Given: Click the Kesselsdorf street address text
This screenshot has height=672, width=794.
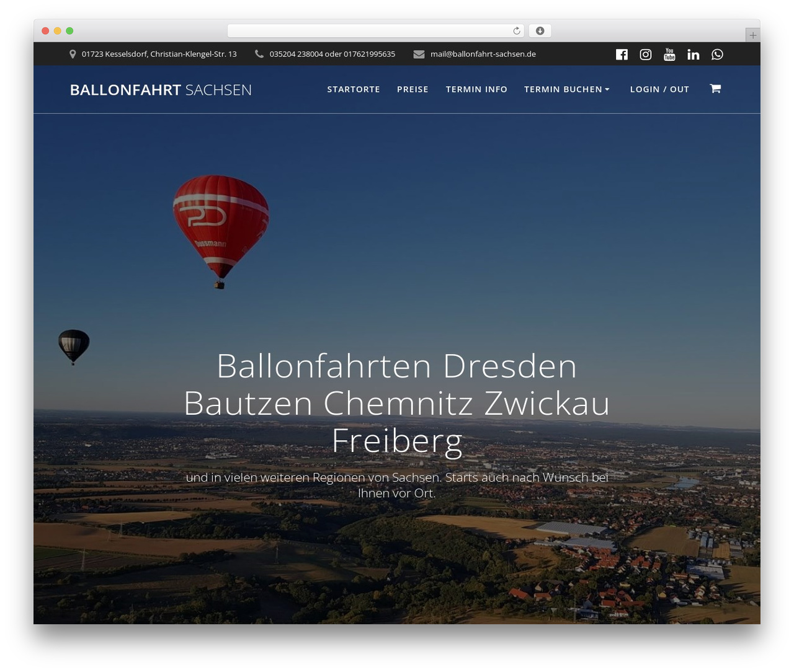Looking at the screenshot, I should [x=159, y=54].
